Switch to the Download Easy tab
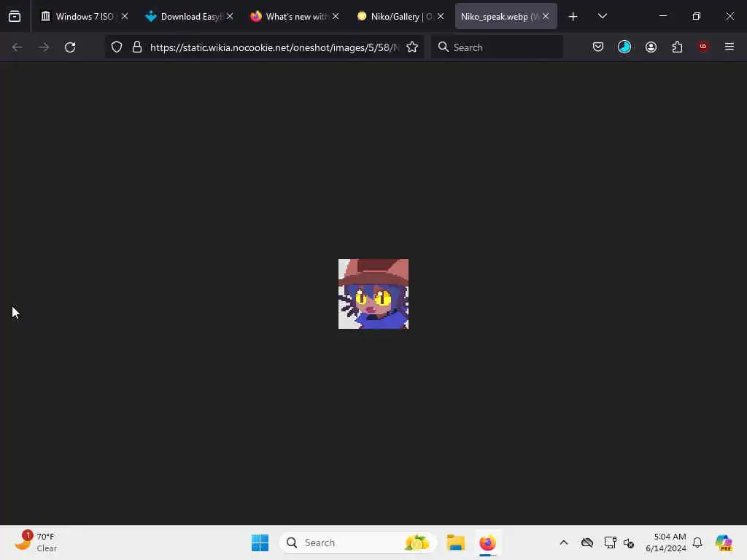 pos(190,16)
